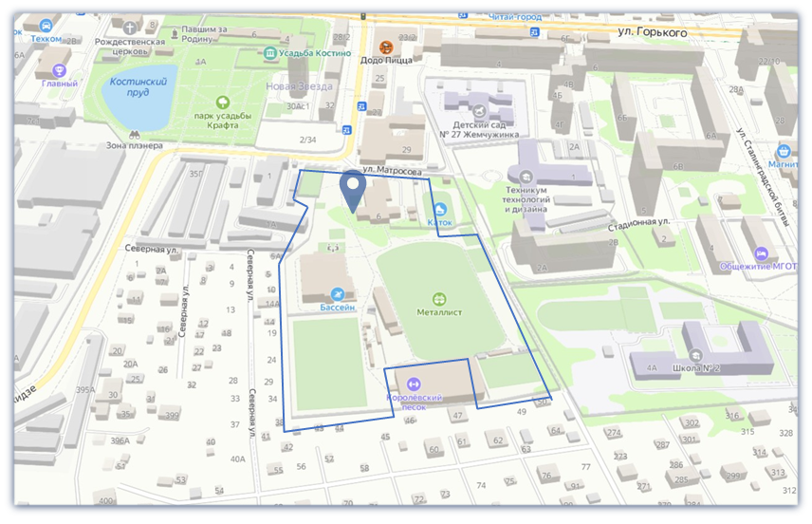Select the Каток ice rink icon
The width and height of the screenshot is (812, 524).
click(439, 210)
